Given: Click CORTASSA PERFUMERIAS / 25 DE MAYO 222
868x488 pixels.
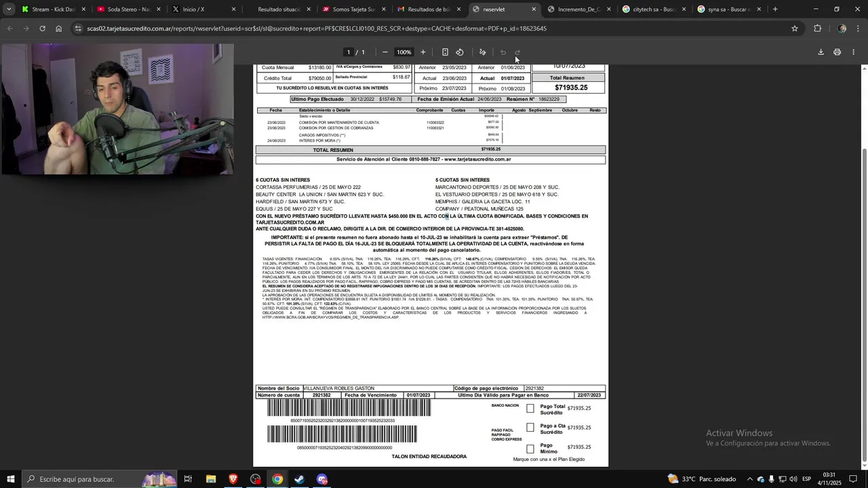Looking at the screenshot, I should tap(308, 187).
